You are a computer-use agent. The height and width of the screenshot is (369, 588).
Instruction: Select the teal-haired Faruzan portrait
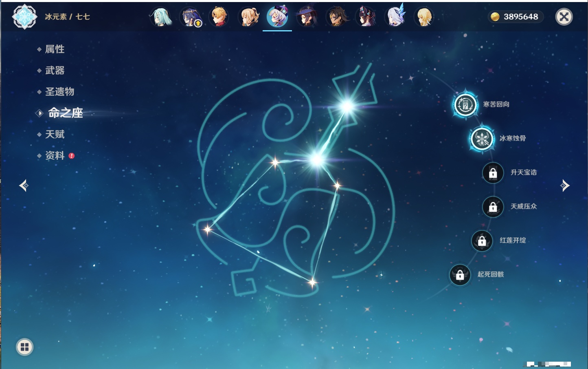(160, 17)
